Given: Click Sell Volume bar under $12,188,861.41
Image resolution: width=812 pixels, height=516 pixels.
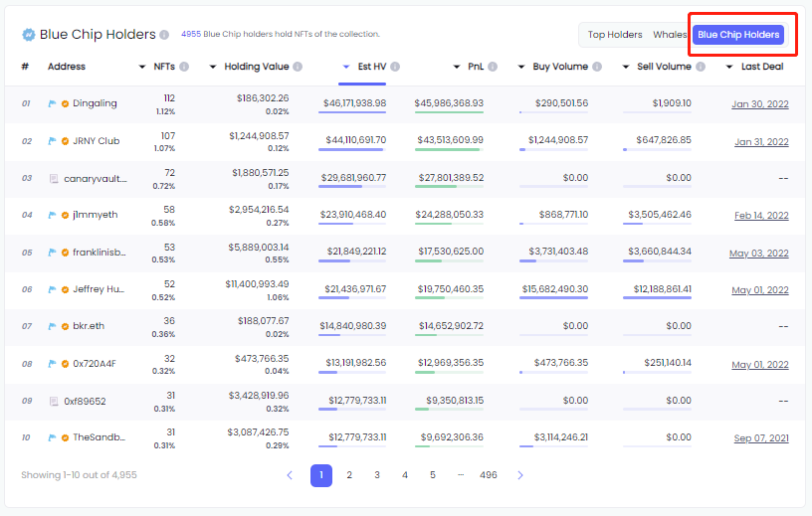Looking at the screenshot, I should [x=657, y=297].
